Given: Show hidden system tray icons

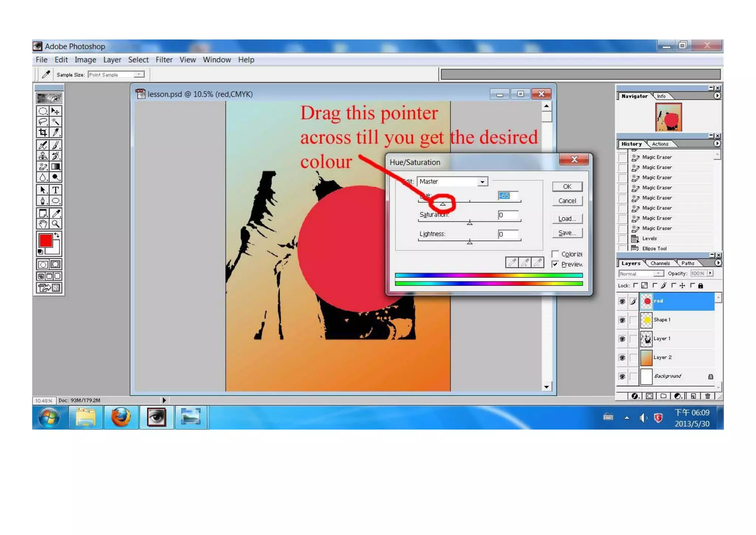Looking at the screenshot, I should point(626,418).
